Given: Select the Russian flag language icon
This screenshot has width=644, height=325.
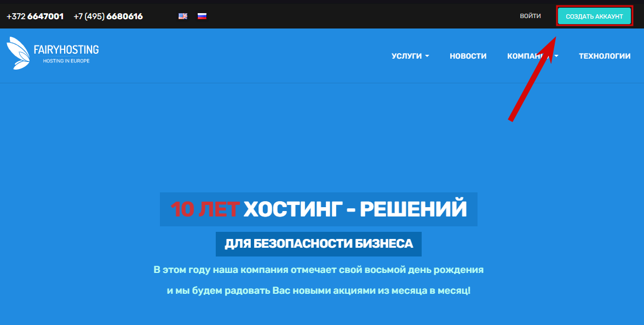Looking at the screenshot, I should coord(202,16).
